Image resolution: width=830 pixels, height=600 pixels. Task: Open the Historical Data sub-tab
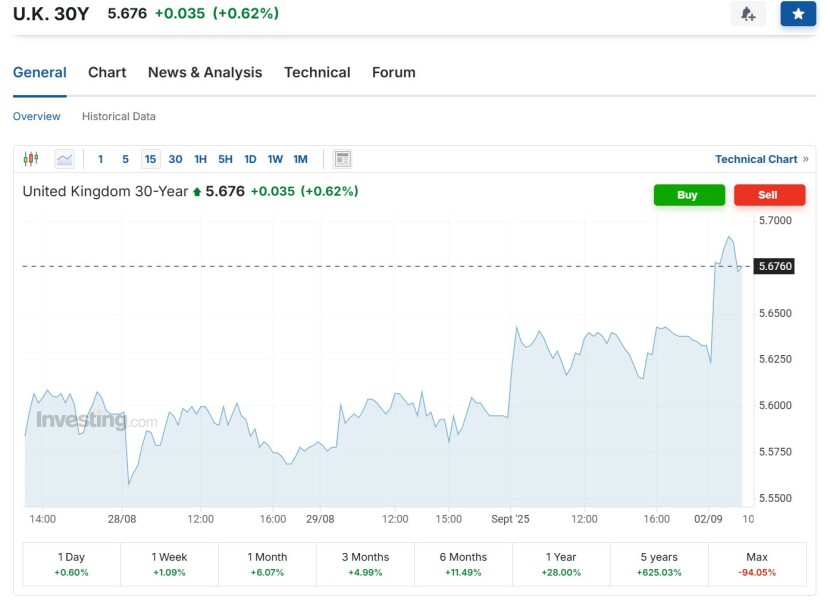119,116
